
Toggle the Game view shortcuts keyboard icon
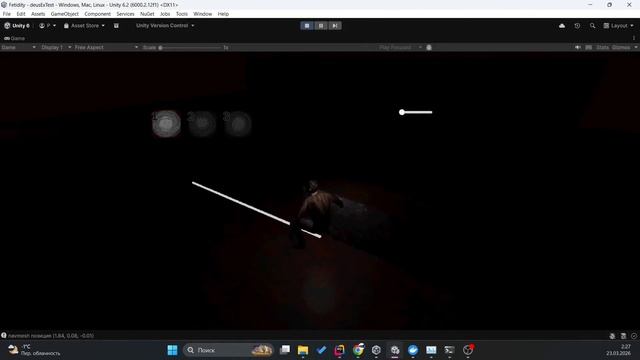pos(589,47)
